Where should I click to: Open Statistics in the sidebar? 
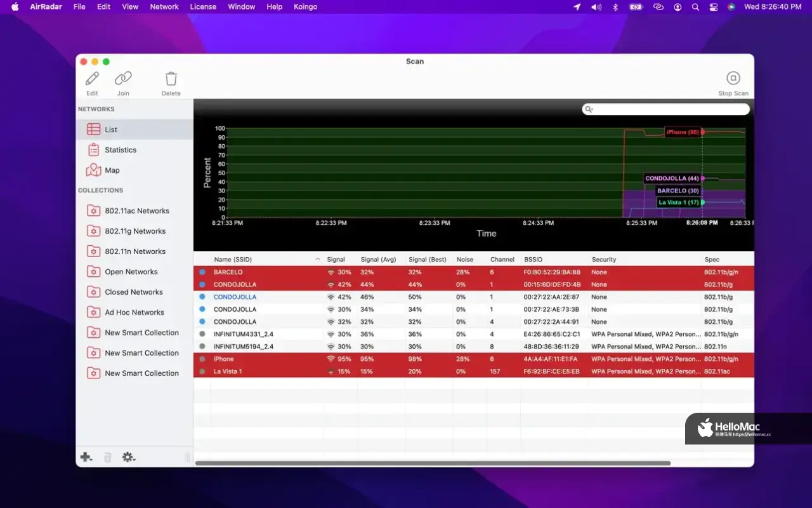134,150
